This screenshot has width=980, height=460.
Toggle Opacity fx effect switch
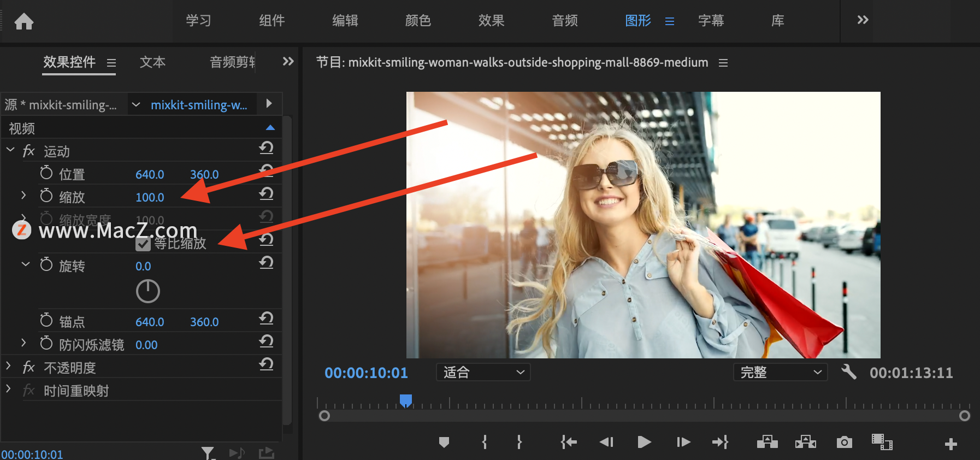(29, 367)
